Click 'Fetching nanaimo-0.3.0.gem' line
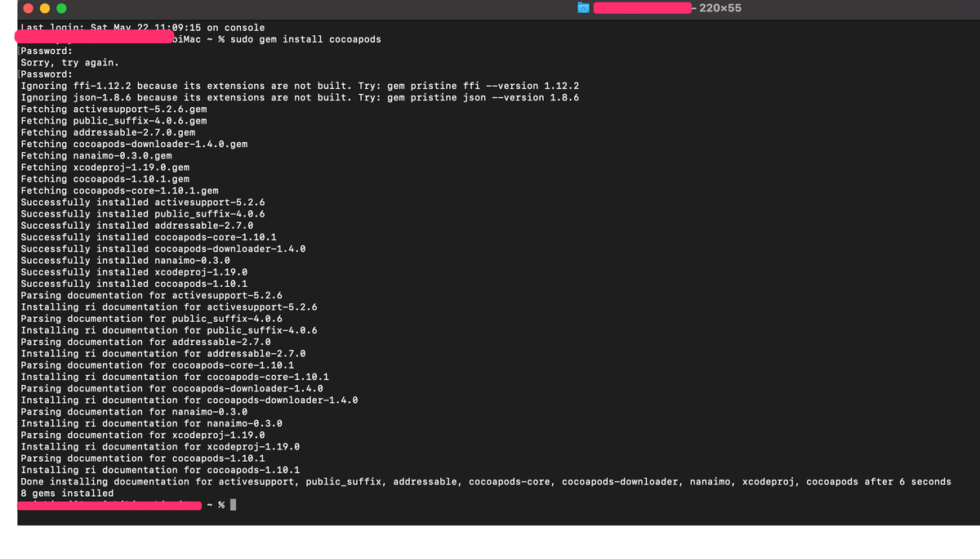Screen dimensions: 980x559 (x=96, y=155)
